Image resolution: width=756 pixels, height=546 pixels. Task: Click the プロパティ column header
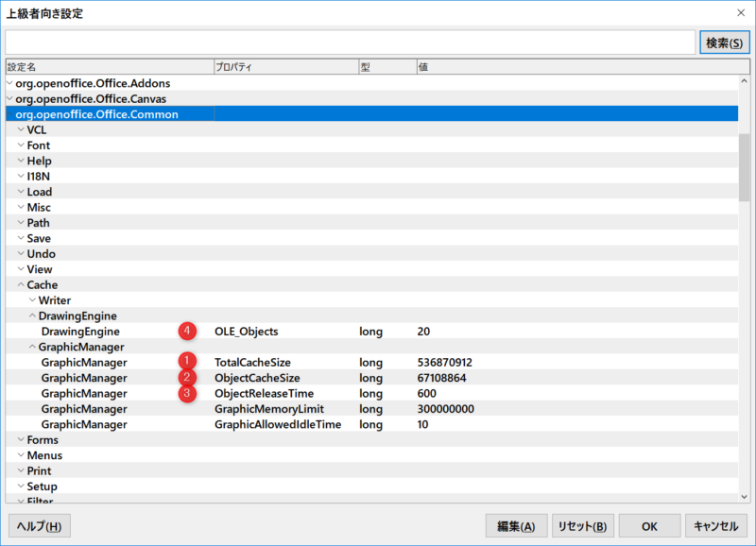click(283, 67)
